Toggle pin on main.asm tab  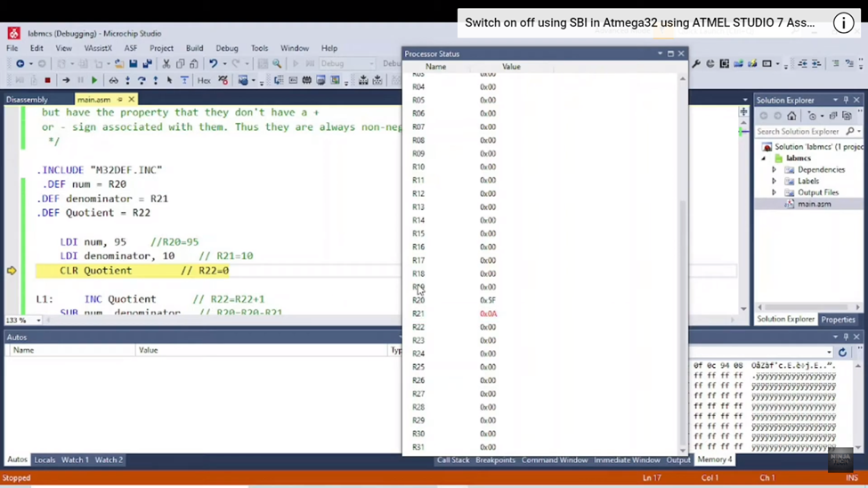pos(119,100)
